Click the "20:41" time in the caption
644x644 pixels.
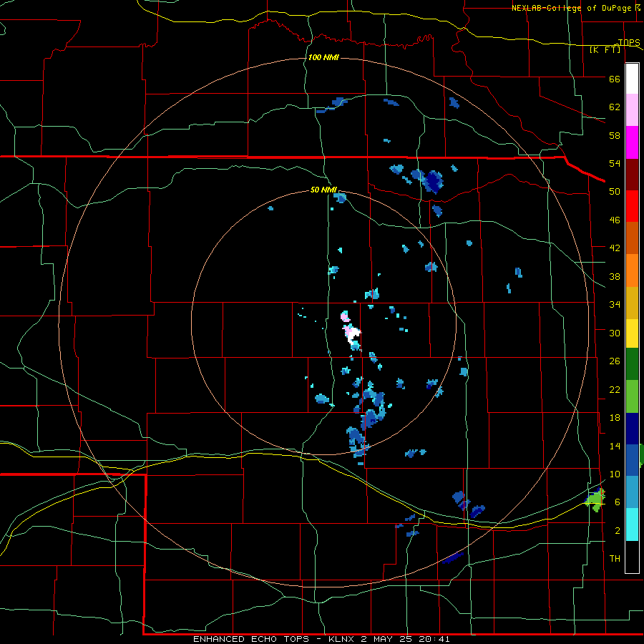pyautogui.click(x=434, y=639)
